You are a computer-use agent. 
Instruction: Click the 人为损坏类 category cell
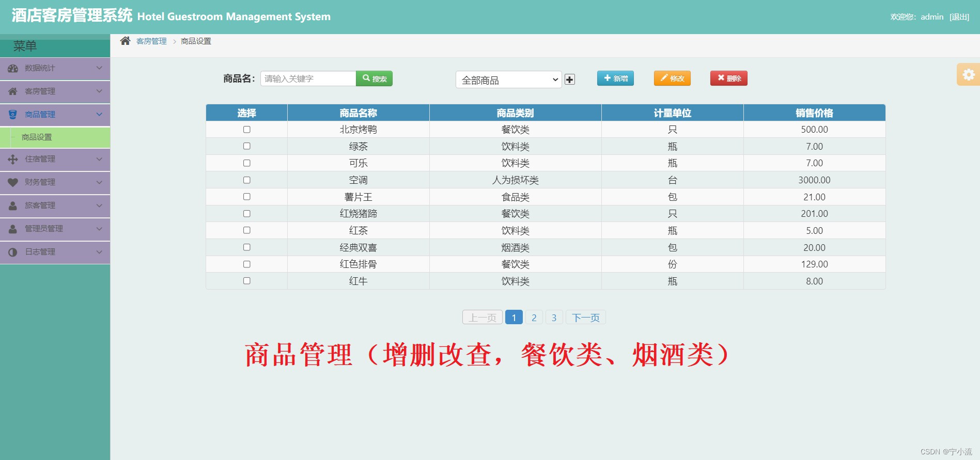coord(516,180)
